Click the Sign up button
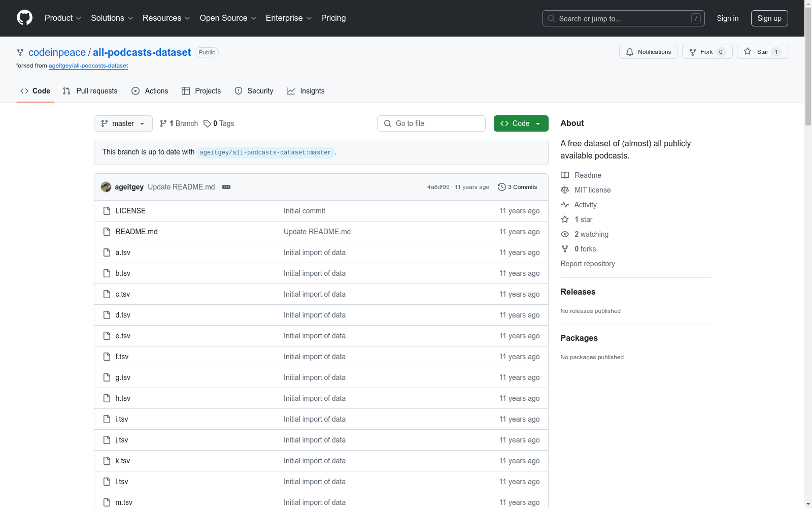 click(769, 18)
